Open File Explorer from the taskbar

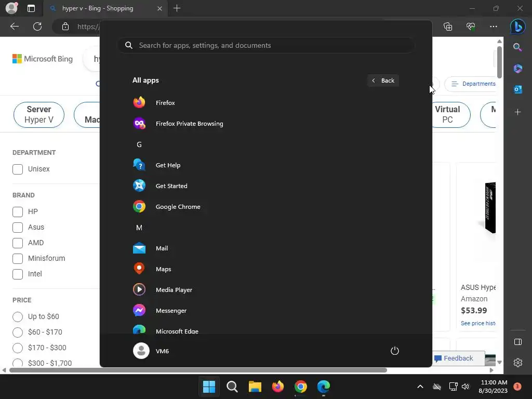[x=255, y=386]
